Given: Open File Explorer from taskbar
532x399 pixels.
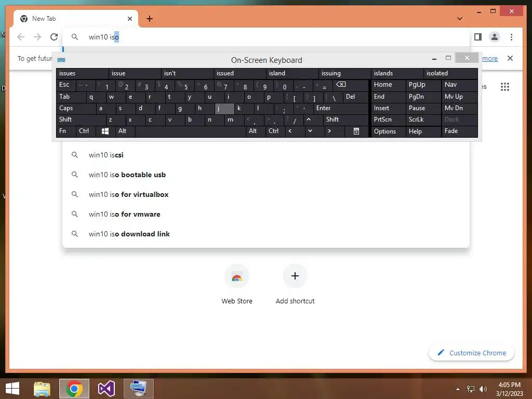Looking at the screenshot, I should pyautogui.click(x=42, y=389).
